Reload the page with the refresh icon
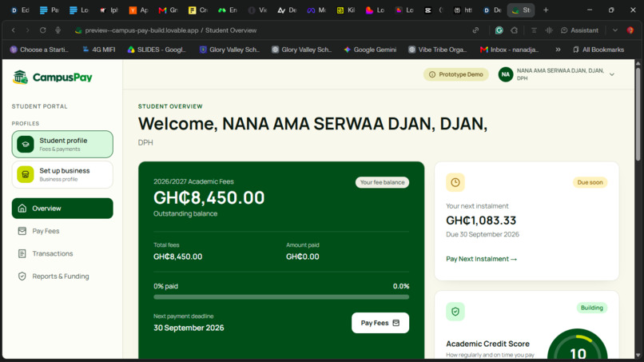The height and width of the screenshot is (362, 644). (x=42, y=30)
